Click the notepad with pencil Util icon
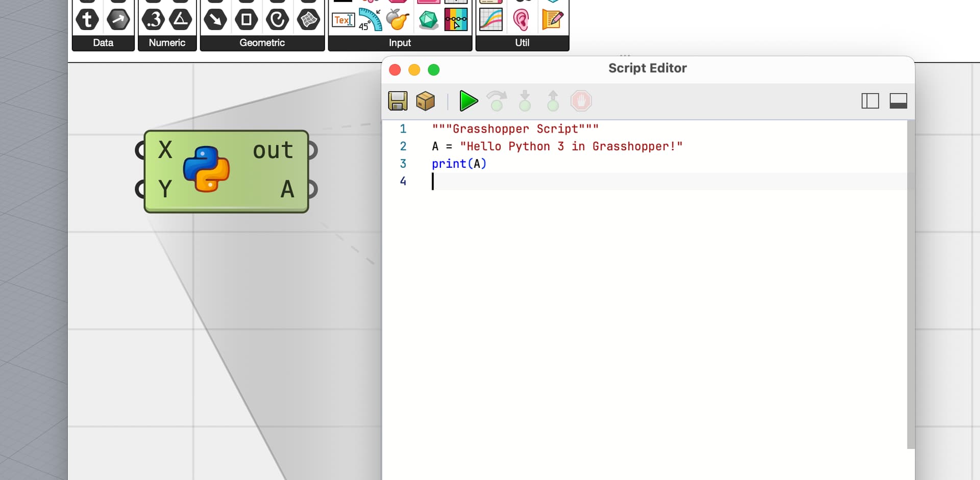 click(x=552, y=20)
